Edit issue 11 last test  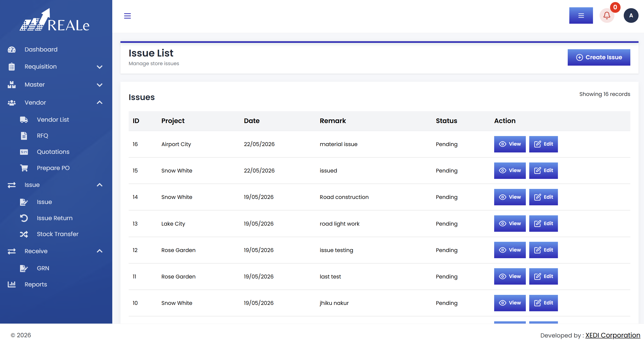point(543,276)
